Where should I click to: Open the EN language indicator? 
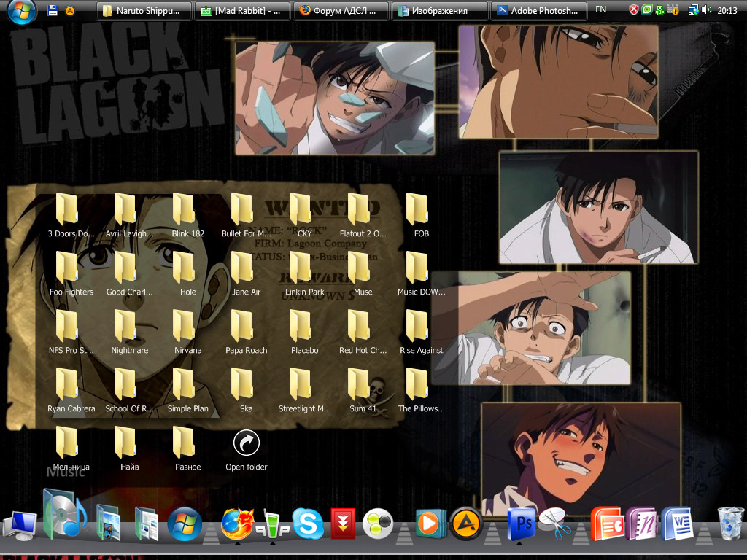[600, 10]
